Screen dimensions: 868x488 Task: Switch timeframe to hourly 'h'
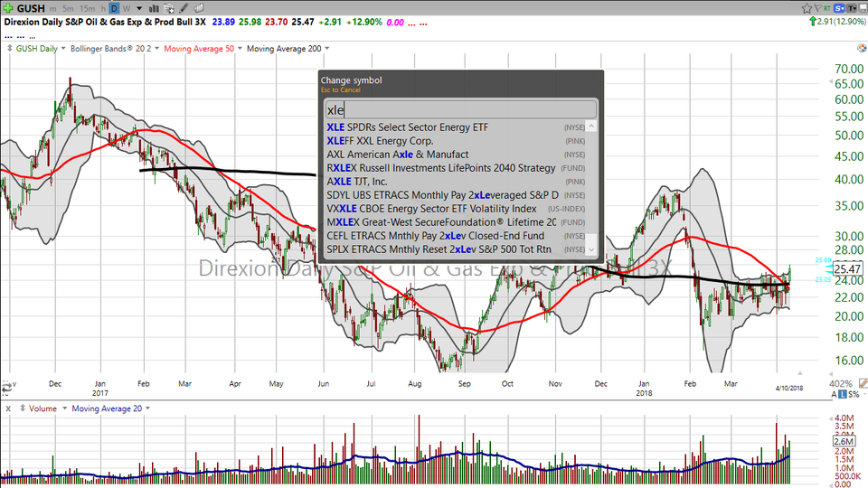(103, 8)
